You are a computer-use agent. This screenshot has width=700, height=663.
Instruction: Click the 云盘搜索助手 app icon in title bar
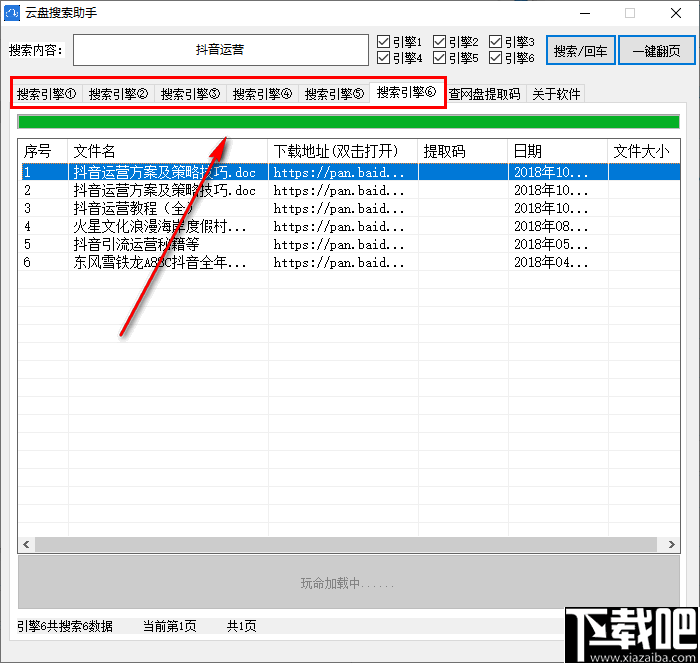tap(12, 13)
